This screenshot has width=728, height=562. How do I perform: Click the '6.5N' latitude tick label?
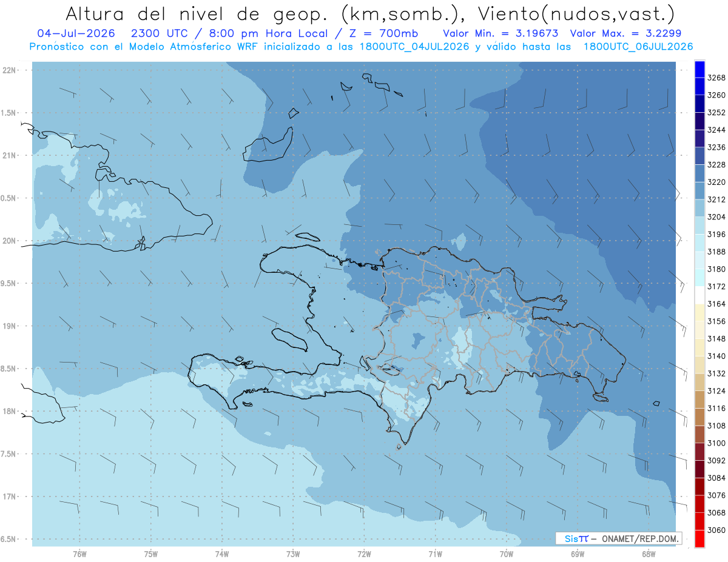[9, 539]
